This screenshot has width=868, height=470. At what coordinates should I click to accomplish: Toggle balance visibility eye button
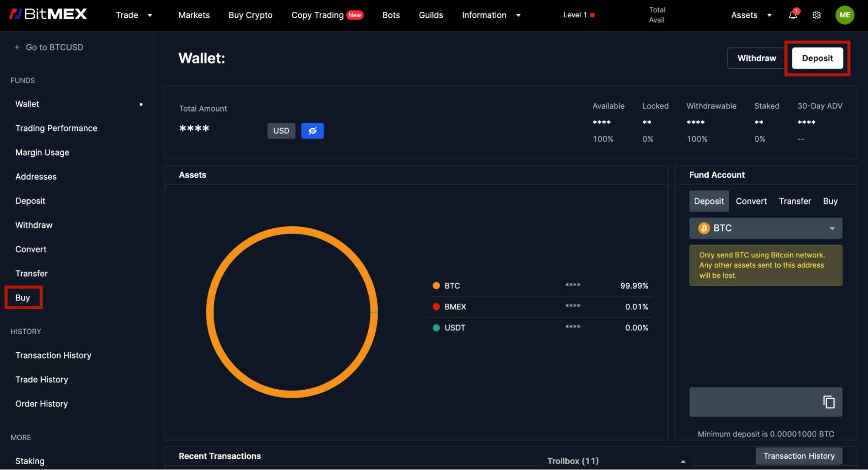point(312,131)
